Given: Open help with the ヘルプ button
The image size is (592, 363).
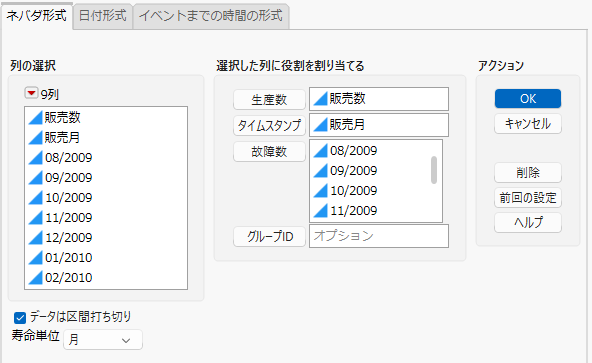Looking at the screenshot, I should pos(528,222).
